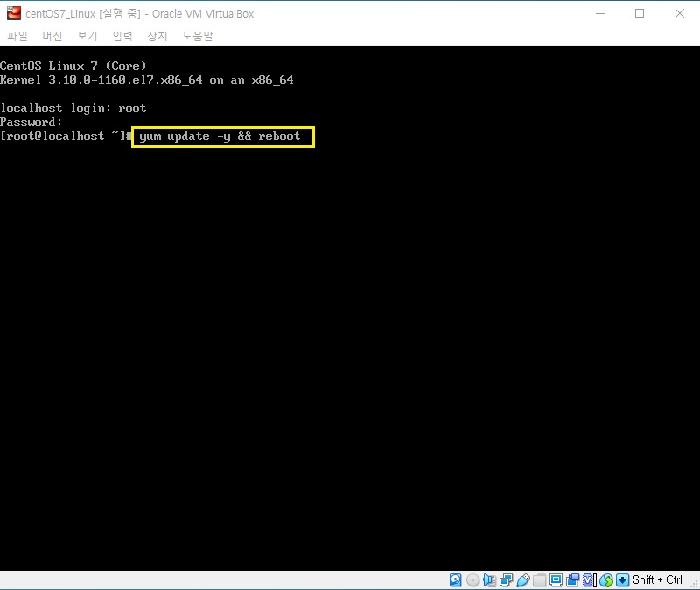Click the USB devices status icon

click(x=522, y=579)
